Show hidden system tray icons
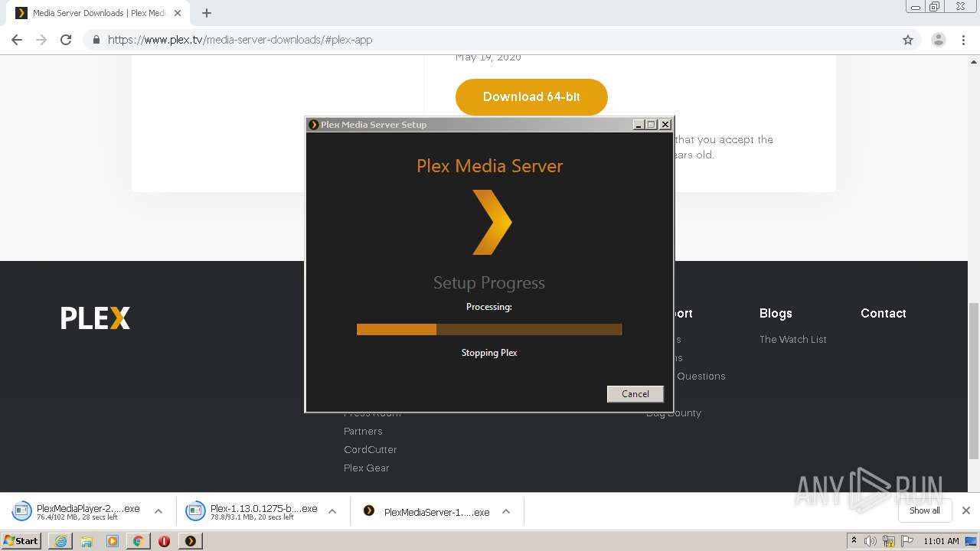Image resolution: width=980 pixels, height=551 pixels. [854, 540]
